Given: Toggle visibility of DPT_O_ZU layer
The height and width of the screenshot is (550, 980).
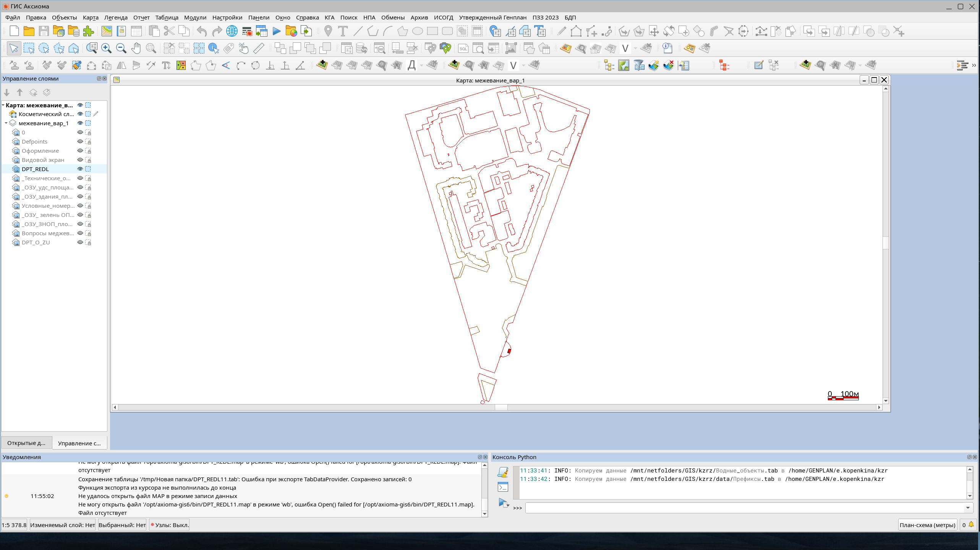Looking at the screenshot, I should (x=80, y=242).
